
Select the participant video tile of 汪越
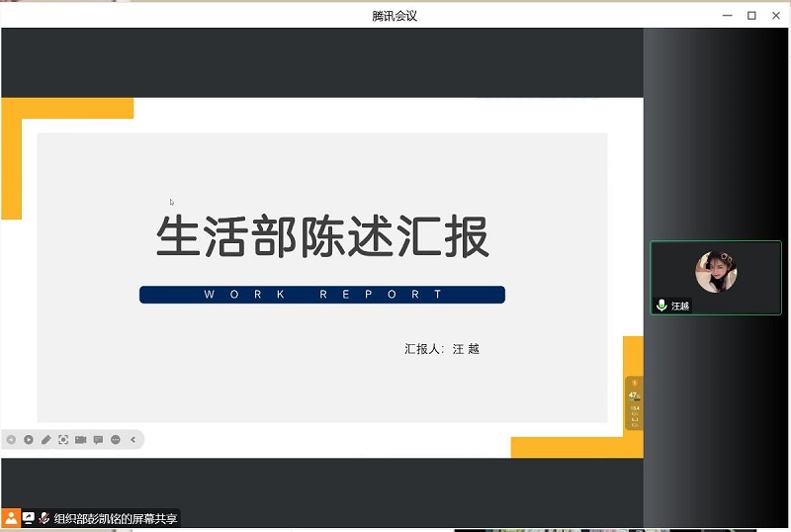click(x=715, y=278)
